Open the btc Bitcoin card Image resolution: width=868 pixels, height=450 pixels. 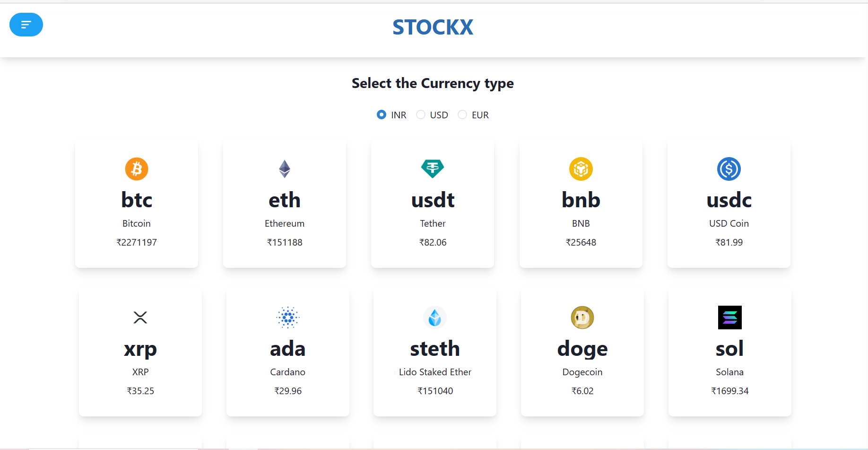[136, 203]
